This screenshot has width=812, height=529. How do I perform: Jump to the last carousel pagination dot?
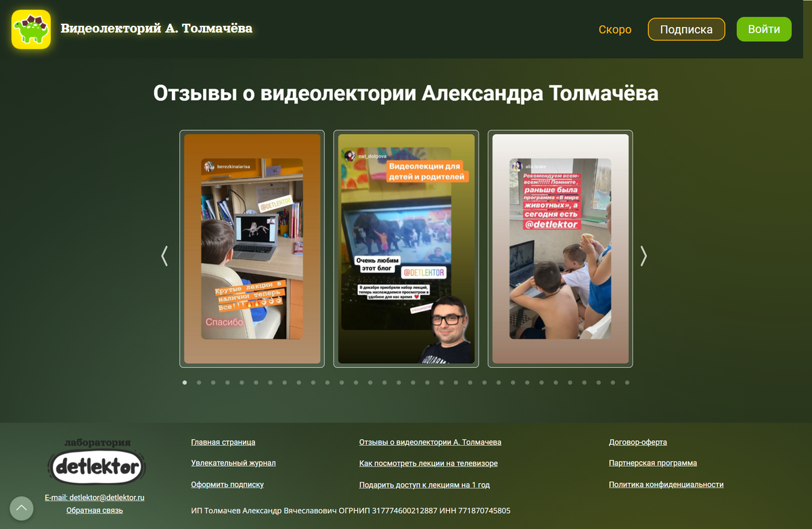[x=627, y=382]
